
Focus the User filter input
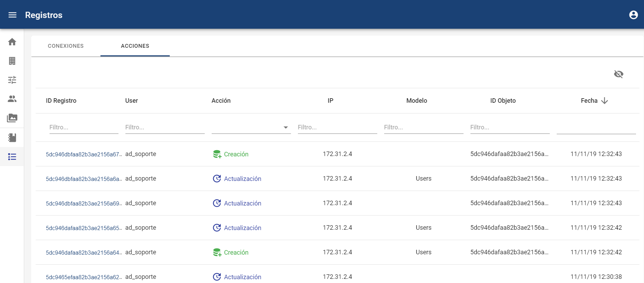165,127
